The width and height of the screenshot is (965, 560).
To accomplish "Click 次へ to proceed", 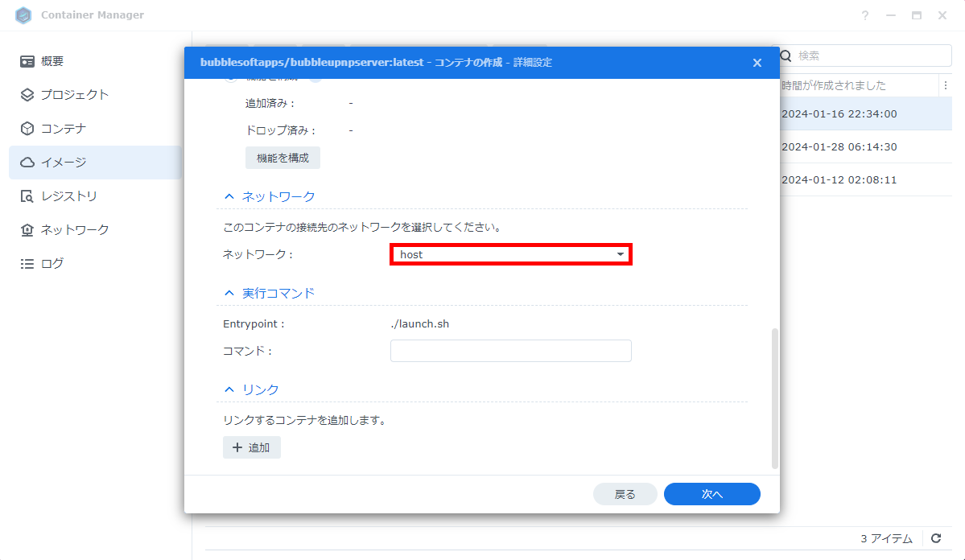I will pyautogui.click(x=711, y=493).
